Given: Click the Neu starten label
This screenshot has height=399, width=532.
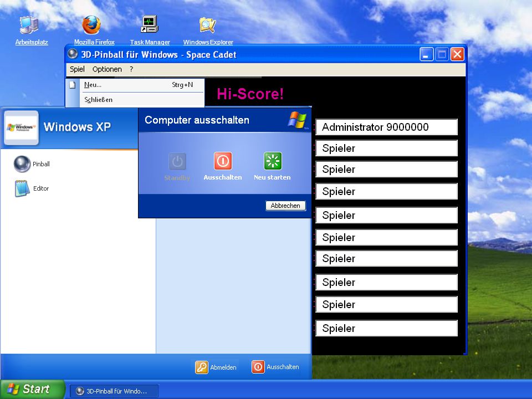Looking at the screenshot, I should pos(272,177).
